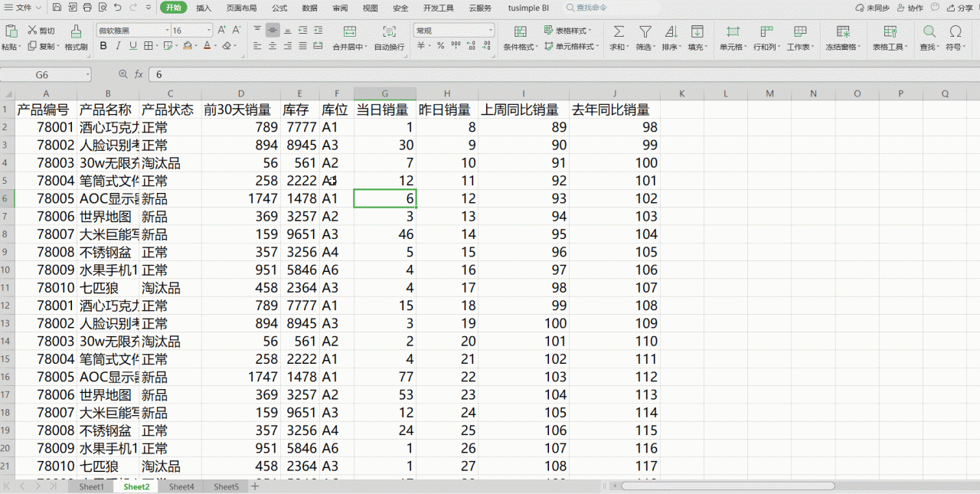The image size is (980, 494).
Task: Switch to the Sheet4 tab
Action: pos(181,486)
